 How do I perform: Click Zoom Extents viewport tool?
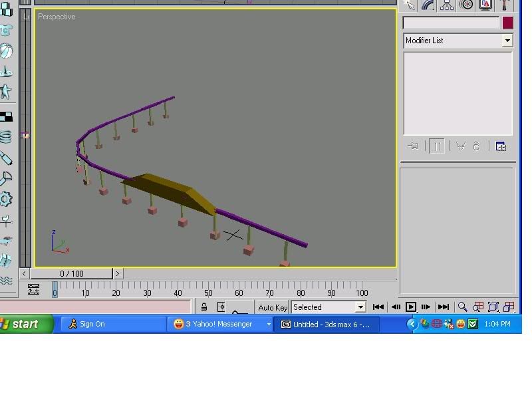493,307
